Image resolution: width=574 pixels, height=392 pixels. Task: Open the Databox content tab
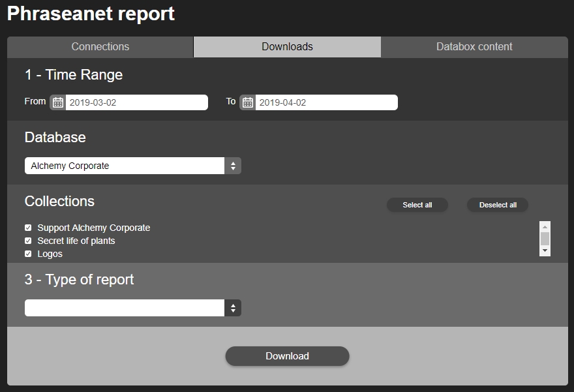point(474,47)
